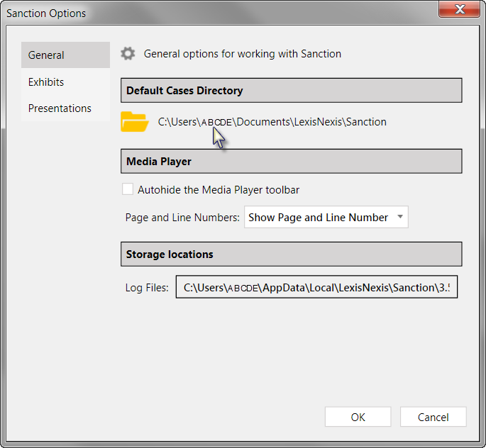Click the Storage locations section header
The height and width of the screenshot is (448, 486).
pos(292,254)
